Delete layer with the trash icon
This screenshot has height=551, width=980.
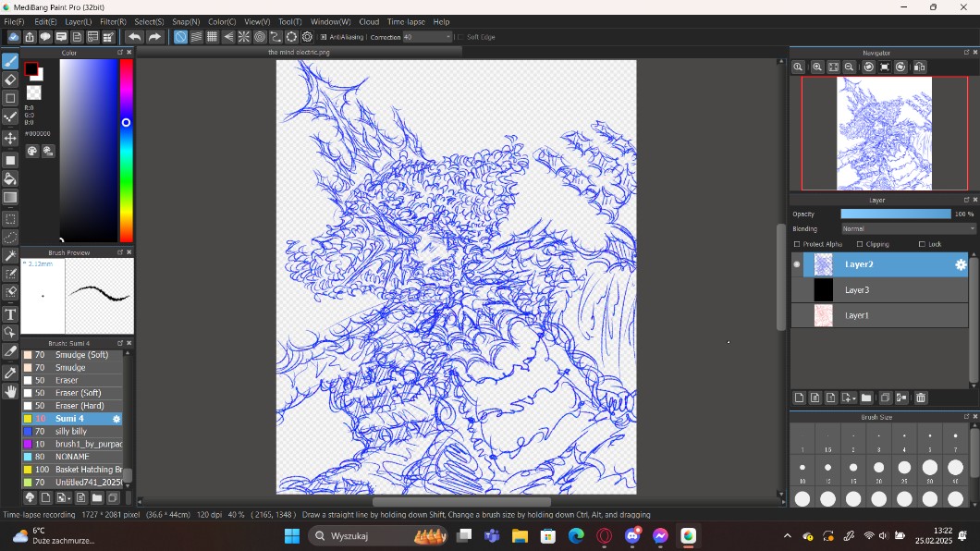(921, 398)
